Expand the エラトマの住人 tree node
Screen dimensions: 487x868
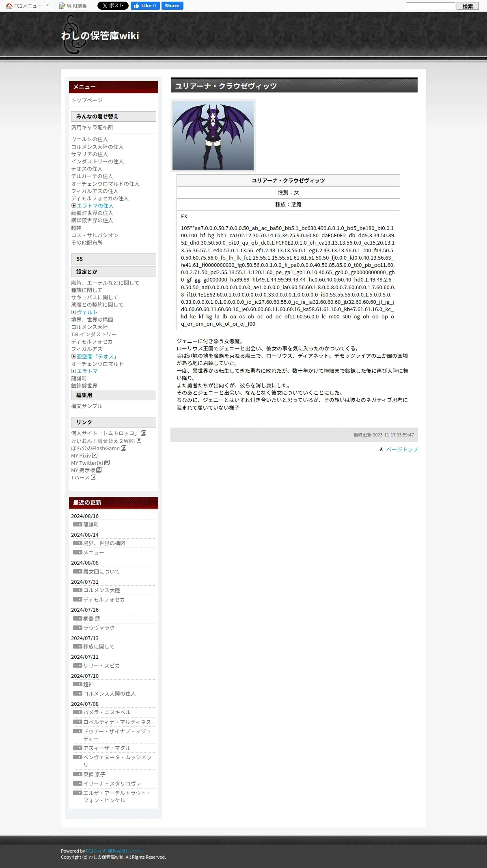73,206
